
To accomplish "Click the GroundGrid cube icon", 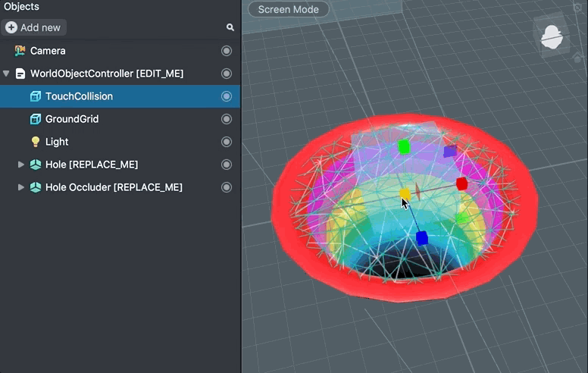I will click(x=36, y=119).
